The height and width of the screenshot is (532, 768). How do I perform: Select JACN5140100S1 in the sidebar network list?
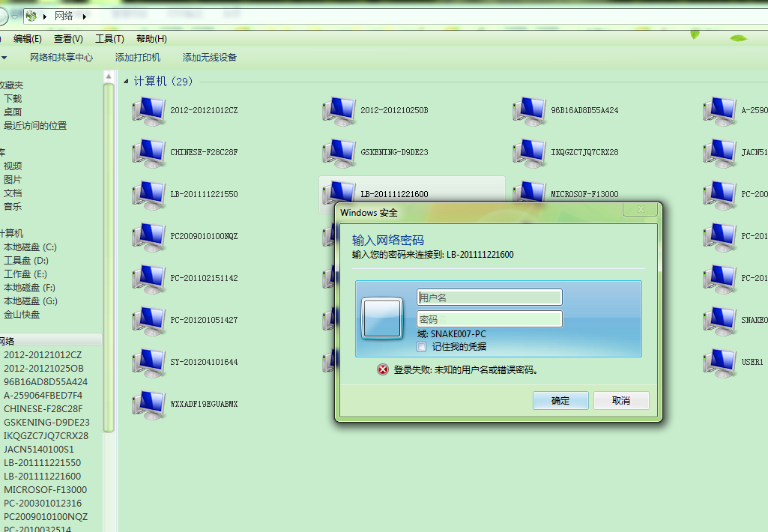pyautogui.click(x=39, y=450)
